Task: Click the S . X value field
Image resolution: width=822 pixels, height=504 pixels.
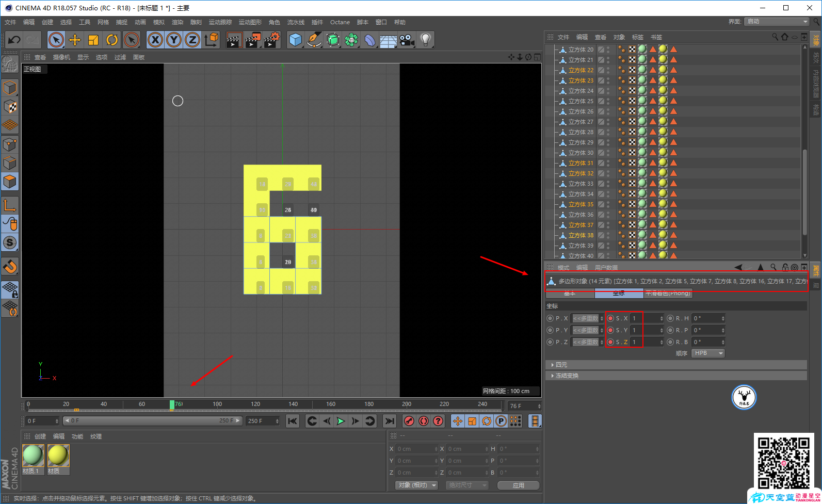Action: (x=647, y=318)
